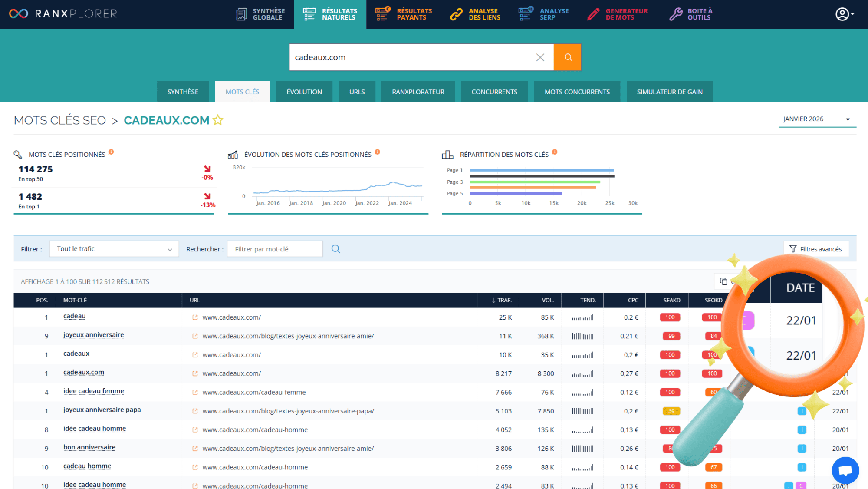Click the info icon beside Mots clés positionnés
868x489 pixels.
pos(111,152)
